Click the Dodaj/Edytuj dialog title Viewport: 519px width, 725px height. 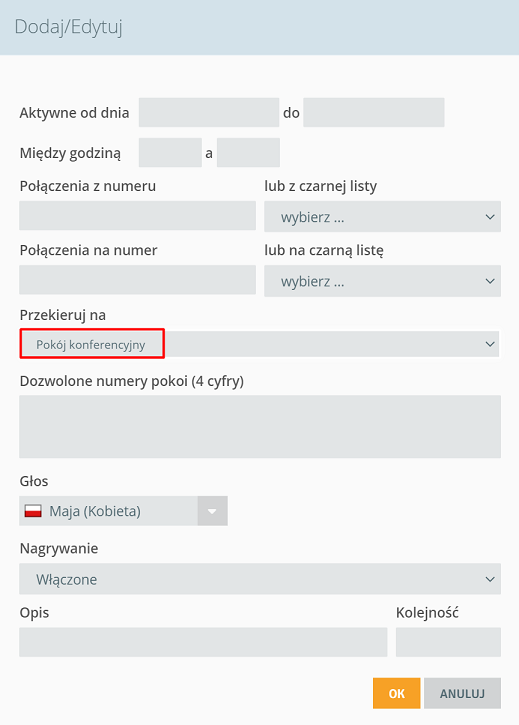coord(68,27)
